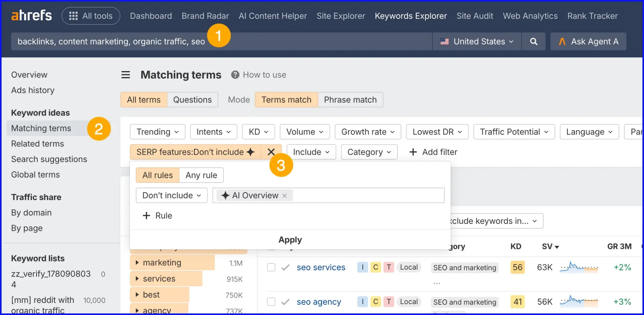The image size is (644, 315).
Task: Expand the services term group
Action: pos(137,279)
